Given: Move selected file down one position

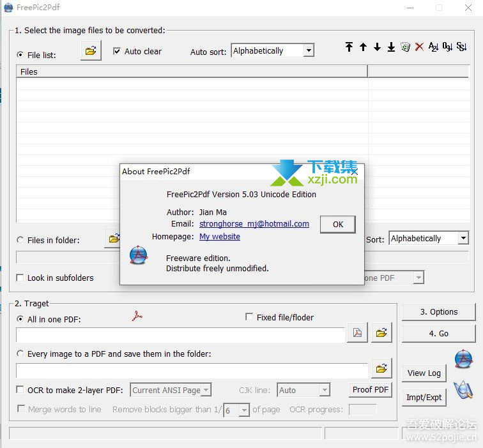Looking at the screenshot, I should point(377,47).
